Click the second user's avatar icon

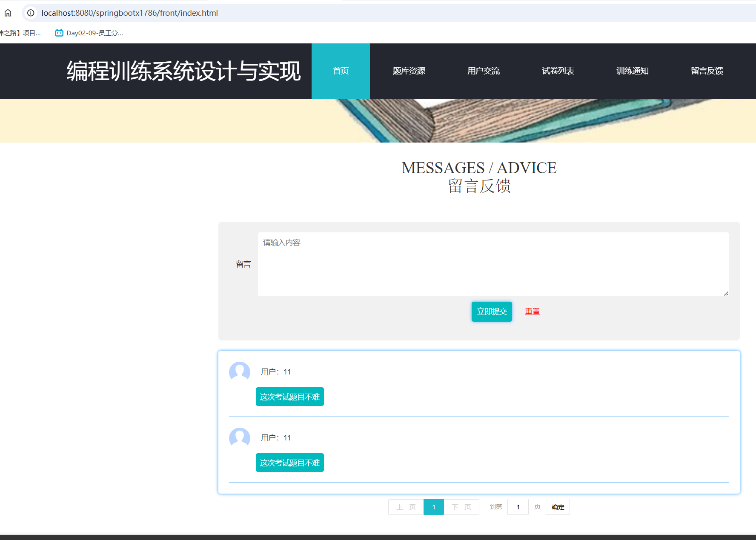pyautogui.click(x=240, y=437)
